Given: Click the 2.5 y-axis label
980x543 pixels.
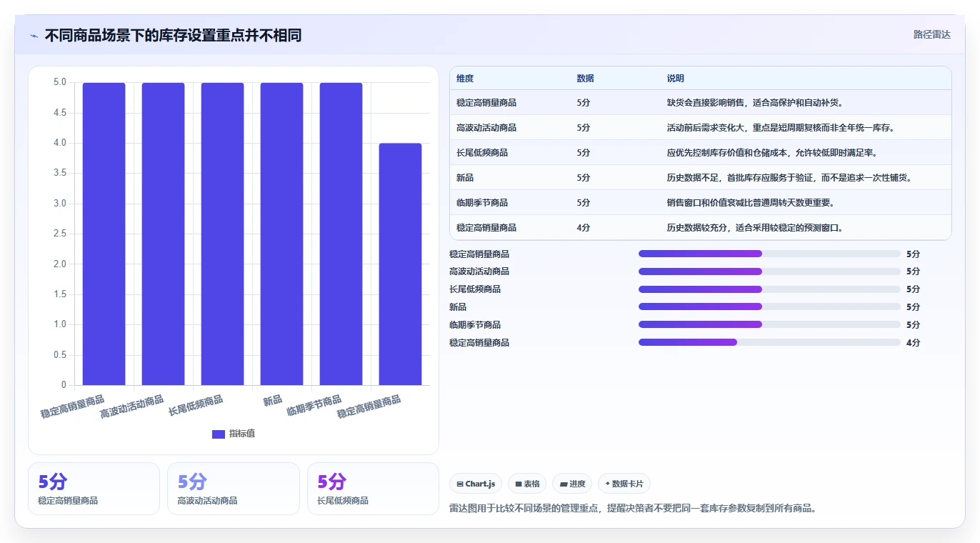Looking at the screenshot, I should tap(59, 234).
